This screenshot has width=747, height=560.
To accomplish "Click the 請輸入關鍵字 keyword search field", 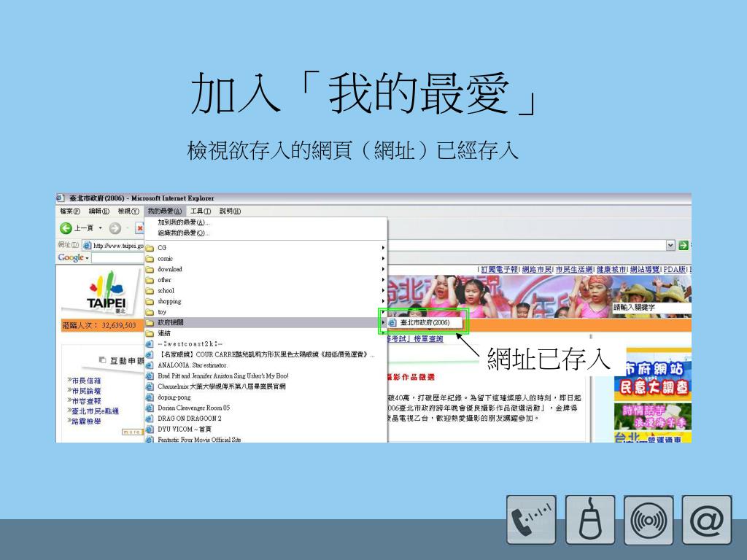I will (x=651, y=308).
